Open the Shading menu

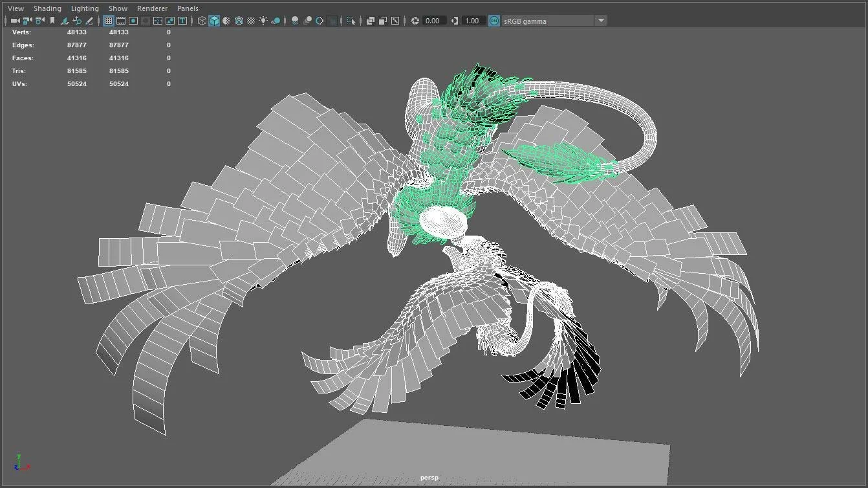tap(47, 8)
